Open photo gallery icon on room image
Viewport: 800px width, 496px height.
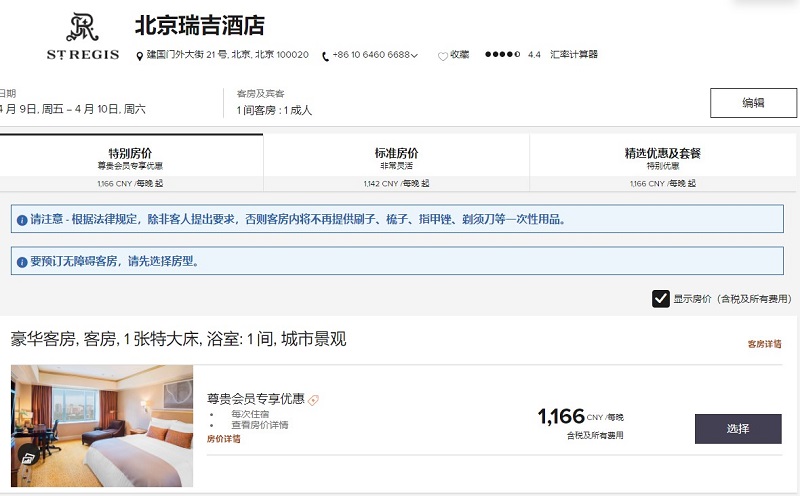pos(28,456)
